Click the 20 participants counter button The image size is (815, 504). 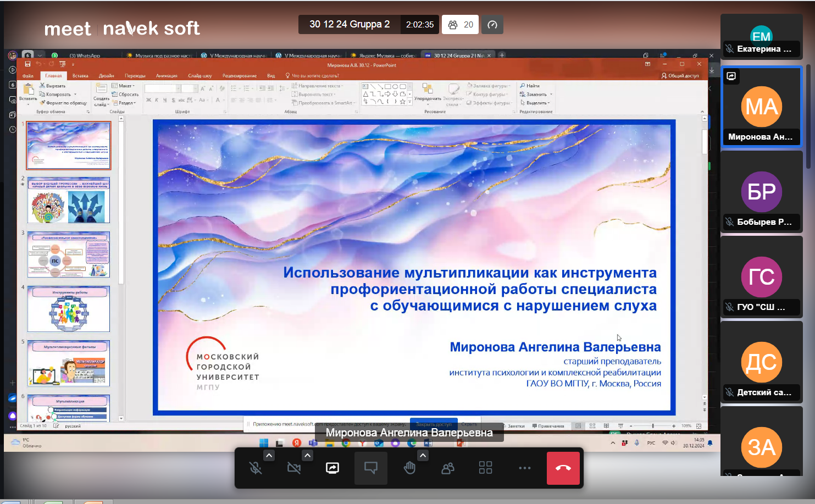click(x=461, y=25)
